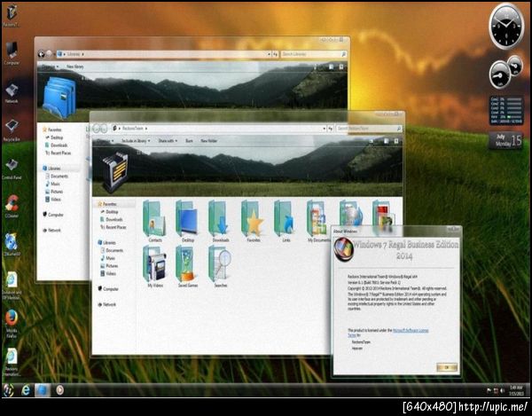Select Network in back Libraries window sidebar

(51, 231)
